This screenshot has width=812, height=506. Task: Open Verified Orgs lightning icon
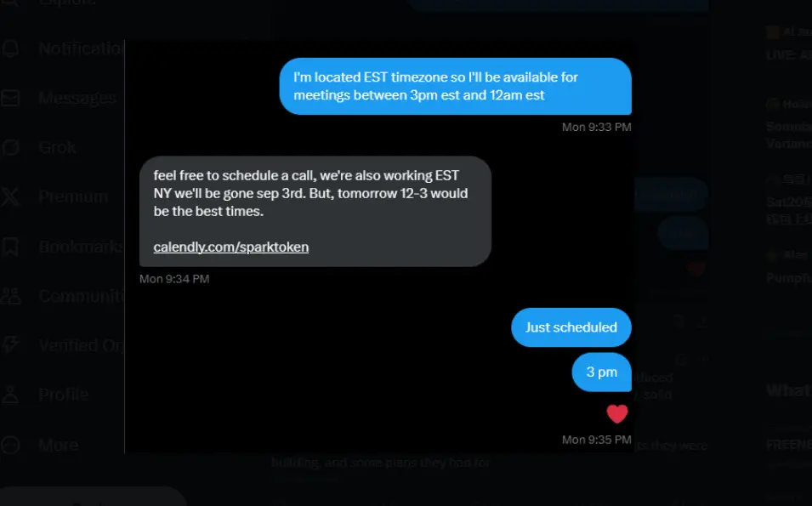11,345
